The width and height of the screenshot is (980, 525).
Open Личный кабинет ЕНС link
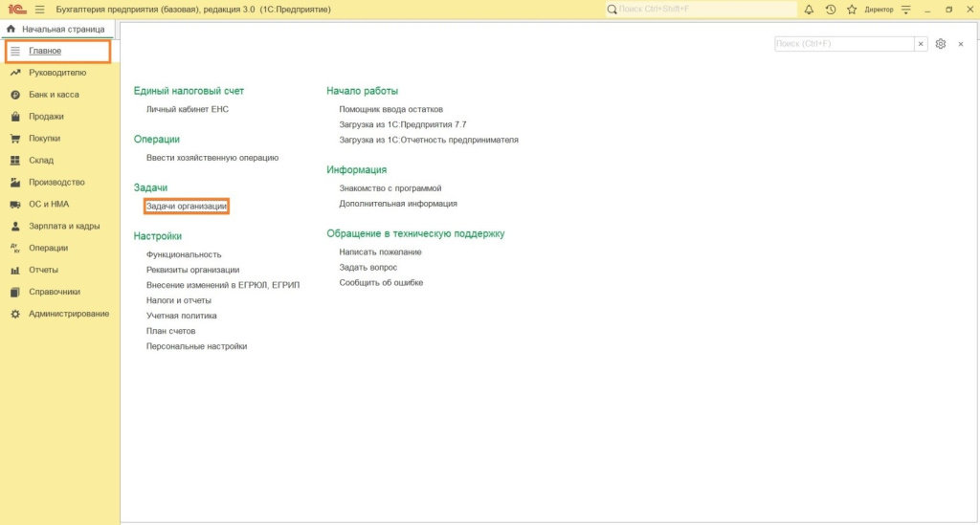click(188, 109)
